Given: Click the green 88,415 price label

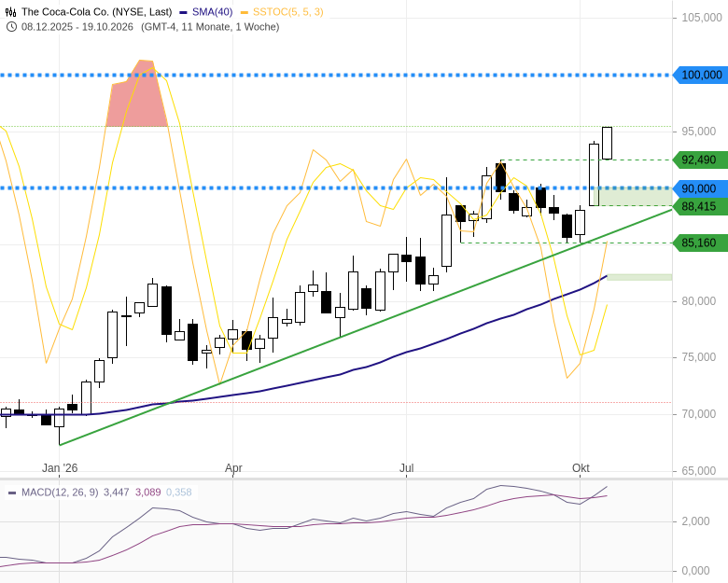Looking at the screenshot, I should pyautogui.click(x=701, y=206).
